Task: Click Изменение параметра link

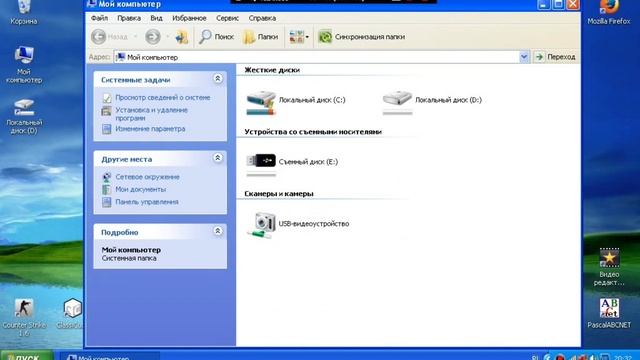Action: (x=150, y=129)
